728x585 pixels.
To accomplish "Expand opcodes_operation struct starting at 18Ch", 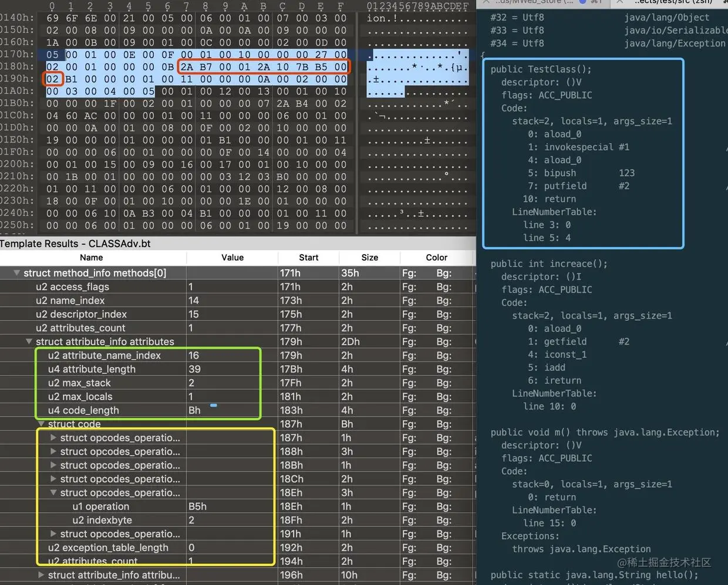I will tap(53, 479).
